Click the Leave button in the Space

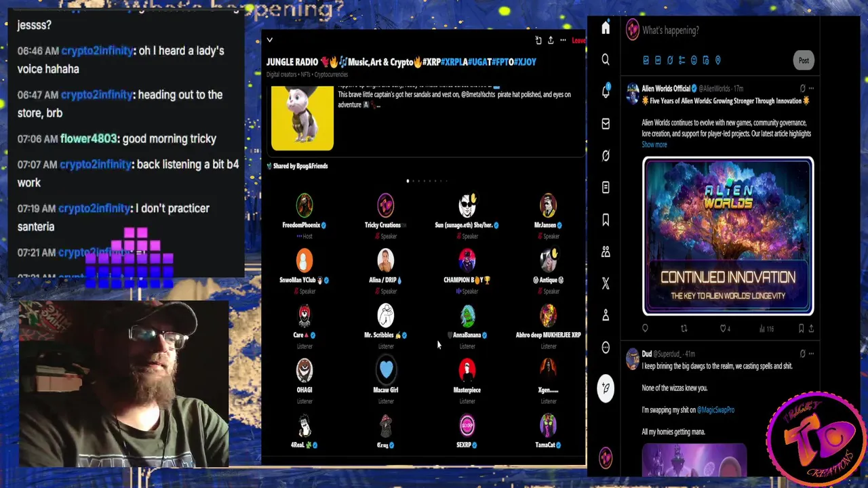(x=578, y=40)
